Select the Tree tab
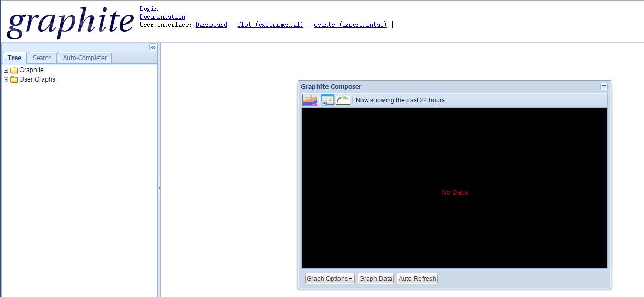This screenshot has width=644, height=297. coord(15,58)
